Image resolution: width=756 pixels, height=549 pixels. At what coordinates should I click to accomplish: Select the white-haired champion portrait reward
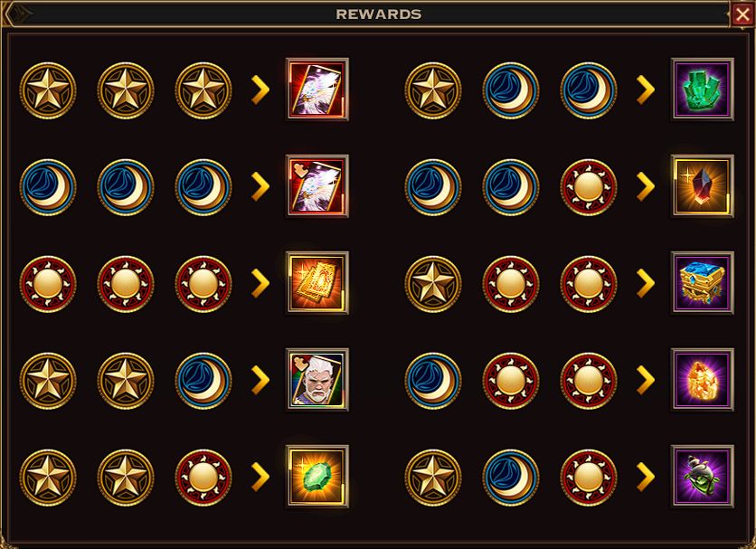pyautogui.click(x=317, y=380)
